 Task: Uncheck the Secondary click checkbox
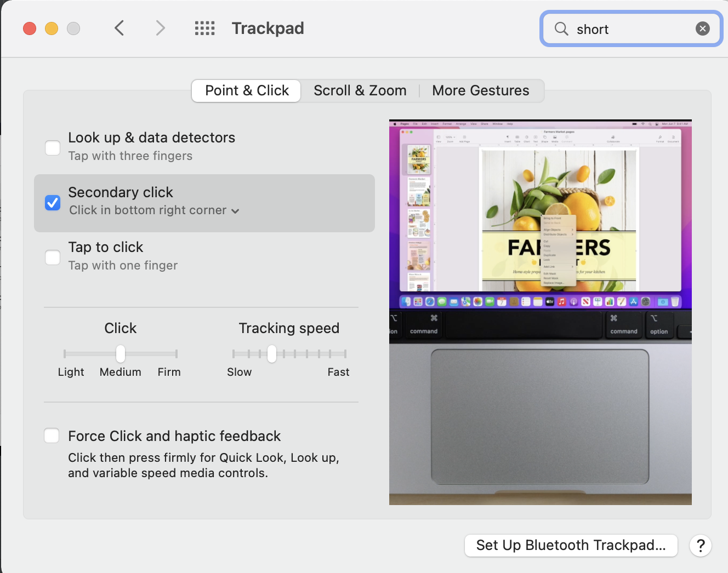click(x=53, y=203)
